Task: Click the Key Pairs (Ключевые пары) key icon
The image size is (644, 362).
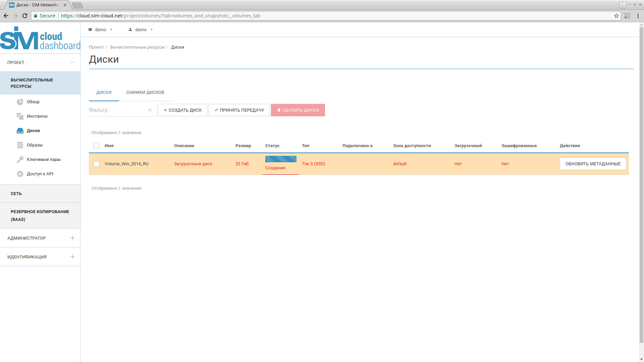Action: pos(20,160)
